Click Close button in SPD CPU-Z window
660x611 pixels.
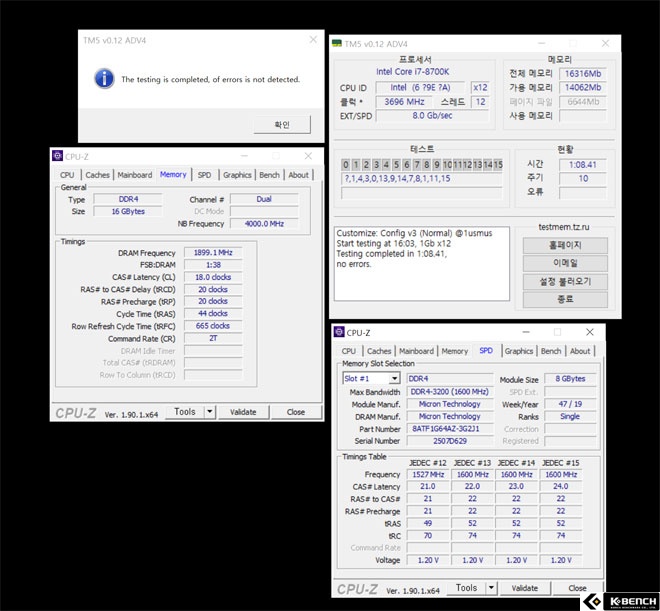tap(578, 588)
